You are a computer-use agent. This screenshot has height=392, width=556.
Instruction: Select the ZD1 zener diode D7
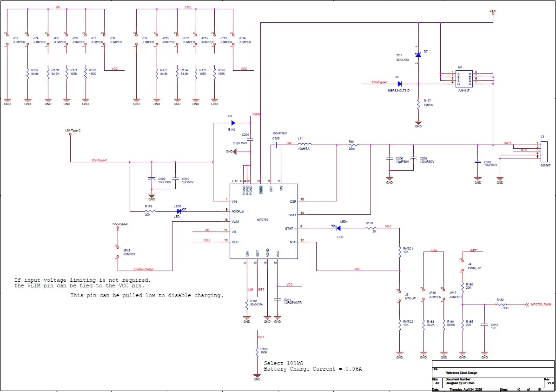pos(418,55)
